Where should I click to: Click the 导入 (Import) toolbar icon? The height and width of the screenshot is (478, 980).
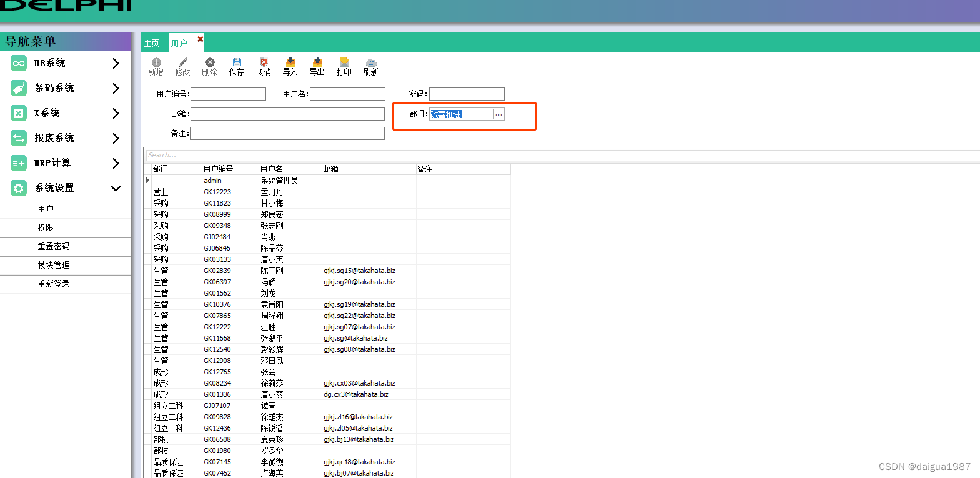[x=290, y=62]
